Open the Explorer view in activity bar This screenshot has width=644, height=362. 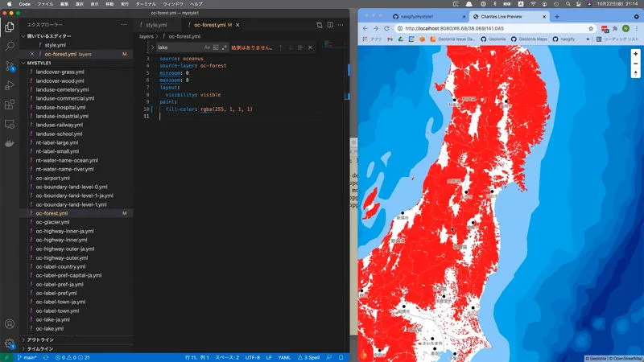point(10,27)
